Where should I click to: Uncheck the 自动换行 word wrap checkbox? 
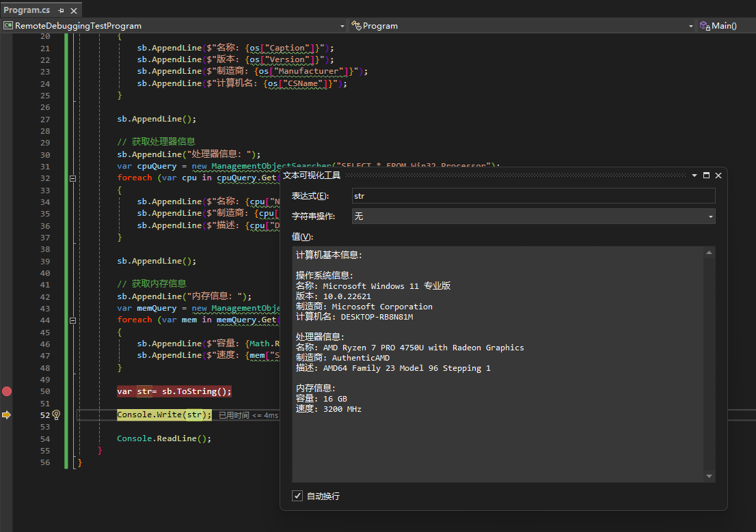[x=297, y=496]
